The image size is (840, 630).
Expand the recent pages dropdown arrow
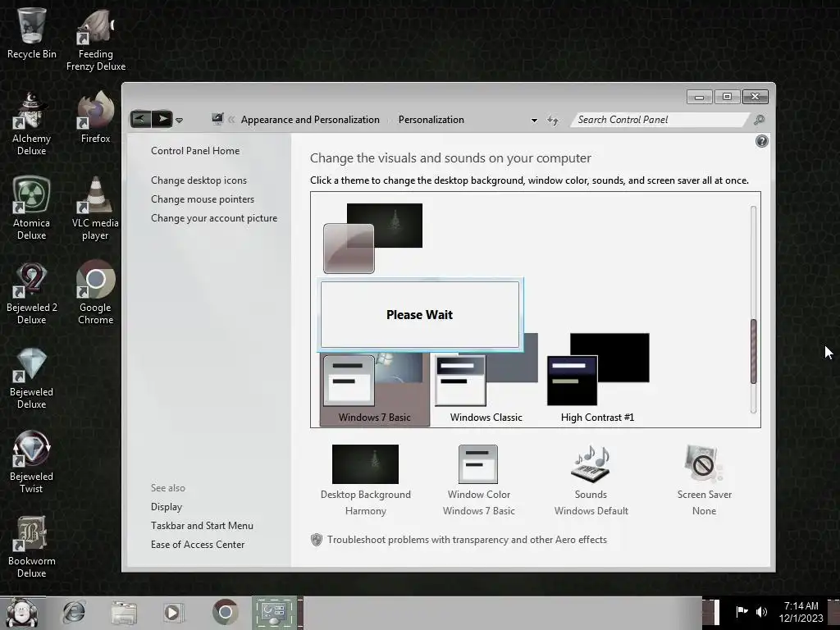180,120
